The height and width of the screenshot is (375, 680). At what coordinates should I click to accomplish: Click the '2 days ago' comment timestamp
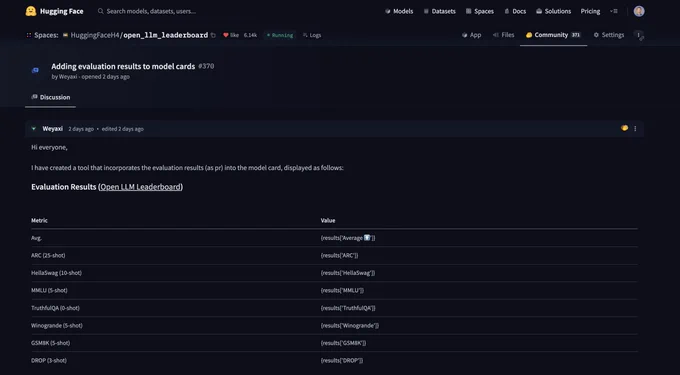point(81,129)
